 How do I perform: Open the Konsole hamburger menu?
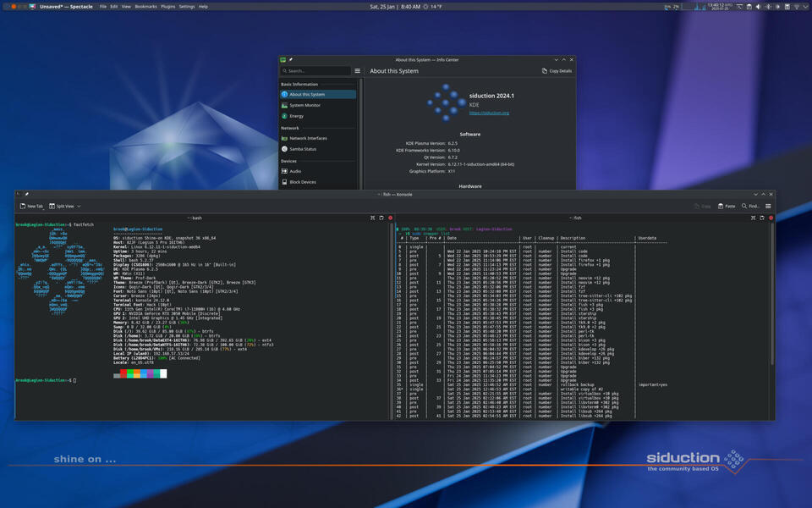768,207
